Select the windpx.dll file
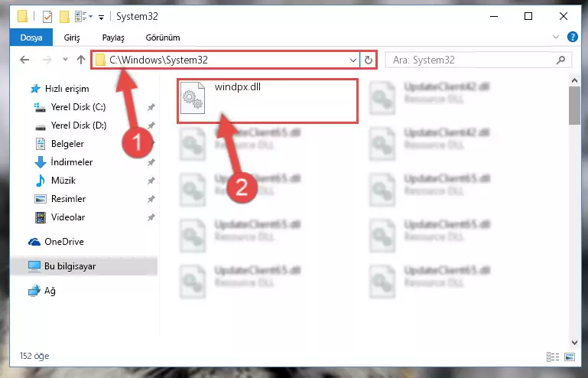Screen dimensions: 588x378 click(x=268, y=101)
